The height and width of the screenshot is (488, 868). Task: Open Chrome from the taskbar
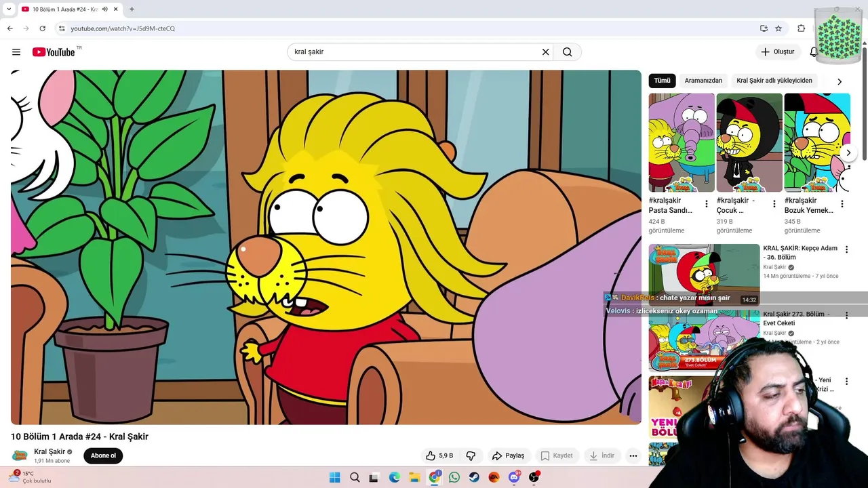click(435, 477)
